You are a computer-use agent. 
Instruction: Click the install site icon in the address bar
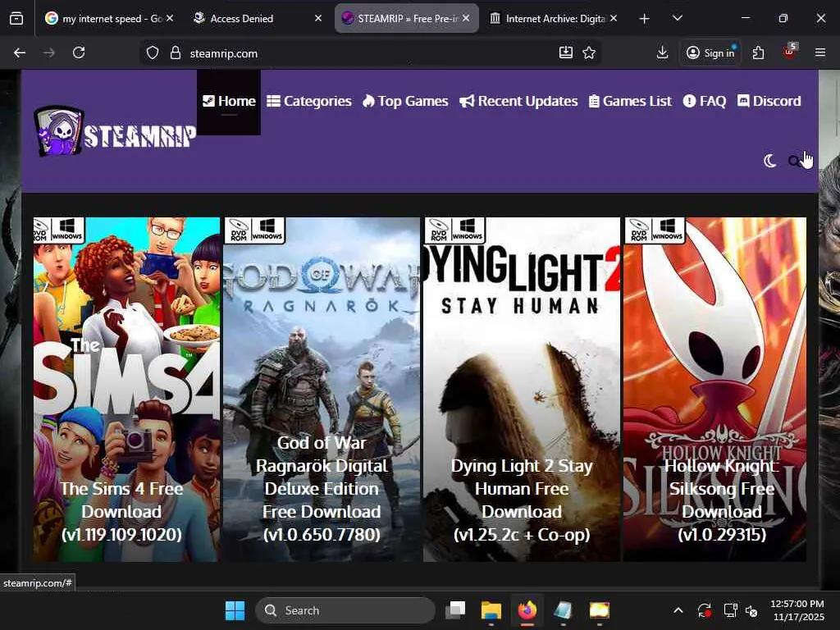566,52
